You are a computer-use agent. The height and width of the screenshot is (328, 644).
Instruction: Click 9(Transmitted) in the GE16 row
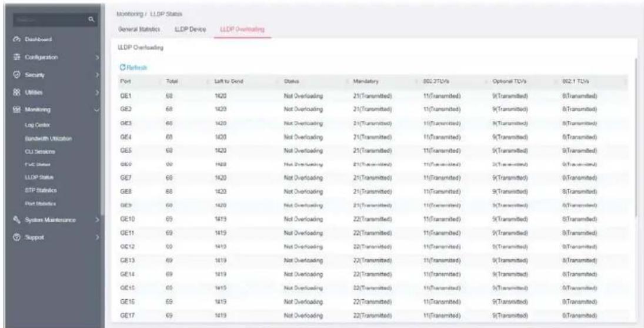[510, 303]
